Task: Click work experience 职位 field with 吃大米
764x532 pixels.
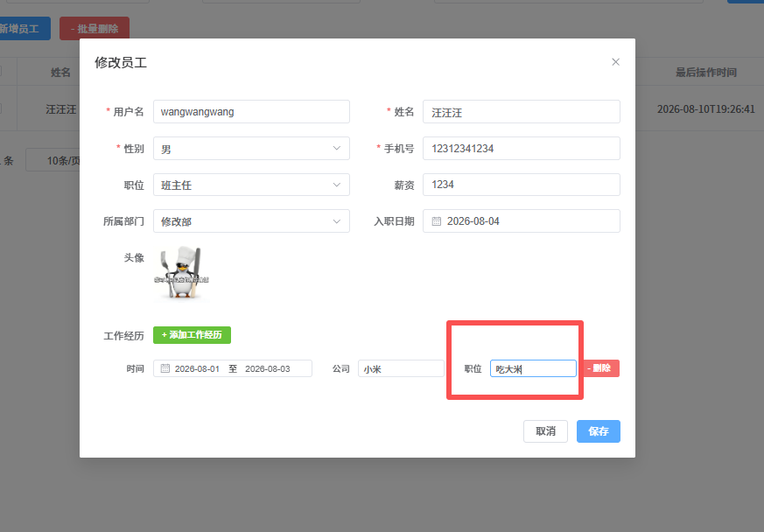Action: coord(533,368)
